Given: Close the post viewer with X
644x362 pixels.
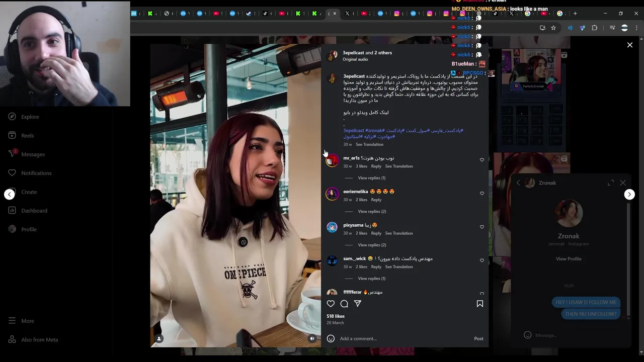Looking at the screenshot, I should pos(630,45).
